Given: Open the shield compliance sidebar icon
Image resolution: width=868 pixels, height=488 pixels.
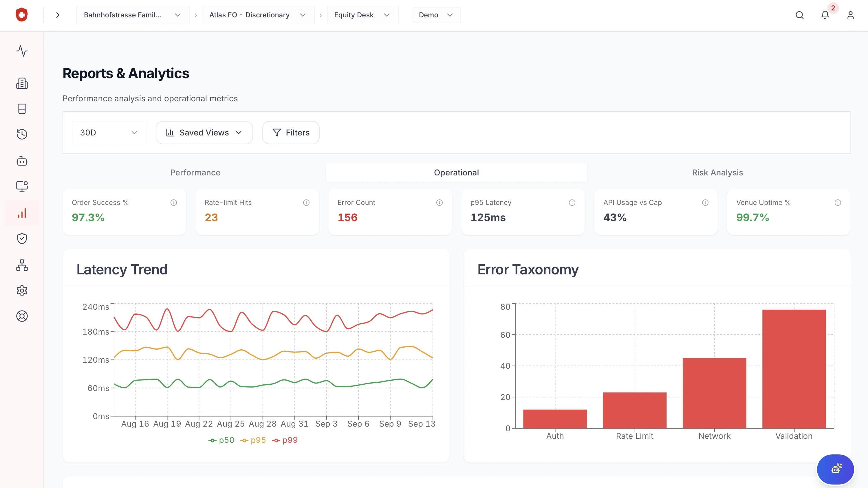Looking at the screenshot, I should pos(22,239).
